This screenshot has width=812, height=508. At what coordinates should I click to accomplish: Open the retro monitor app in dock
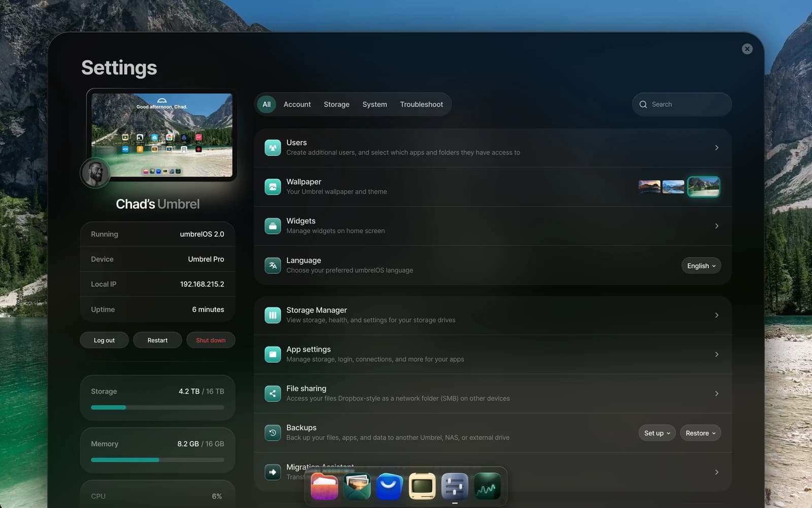[422, 486]
